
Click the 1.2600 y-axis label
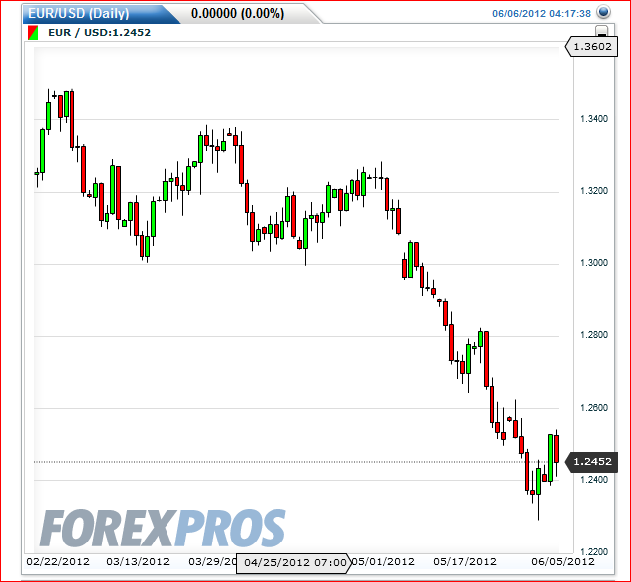coord(594,408)
